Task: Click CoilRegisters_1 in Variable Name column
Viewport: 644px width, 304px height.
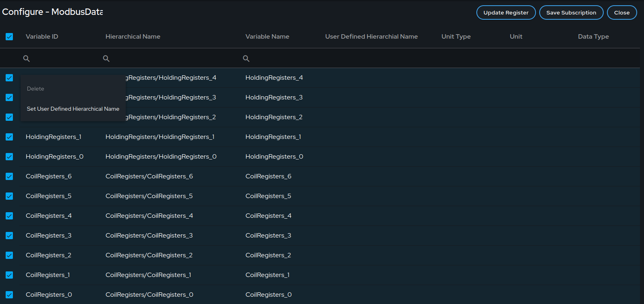Action: (268, 275)
